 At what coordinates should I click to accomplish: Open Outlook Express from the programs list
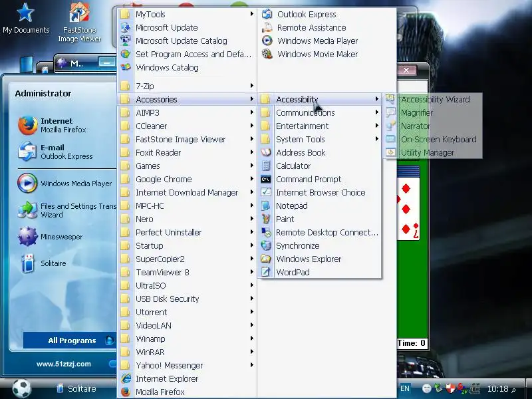point(327,14)
